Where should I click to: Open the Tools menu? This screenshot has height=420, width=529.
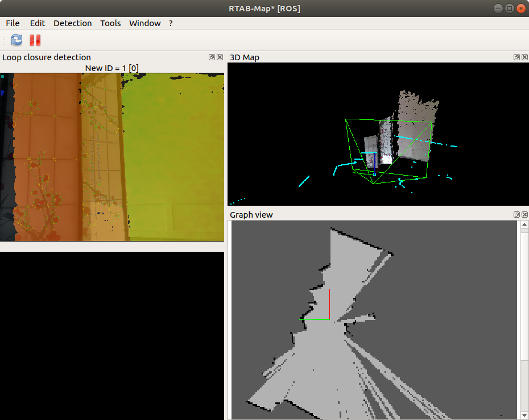(110, 23)
